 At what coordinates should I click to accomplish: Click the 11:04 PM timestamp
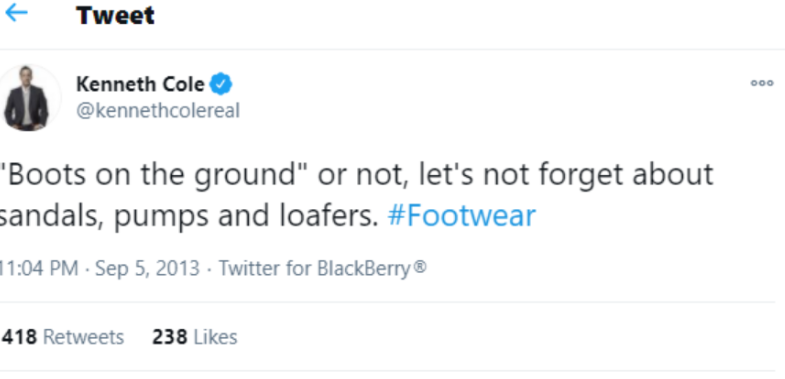click(x=39, y=268)
